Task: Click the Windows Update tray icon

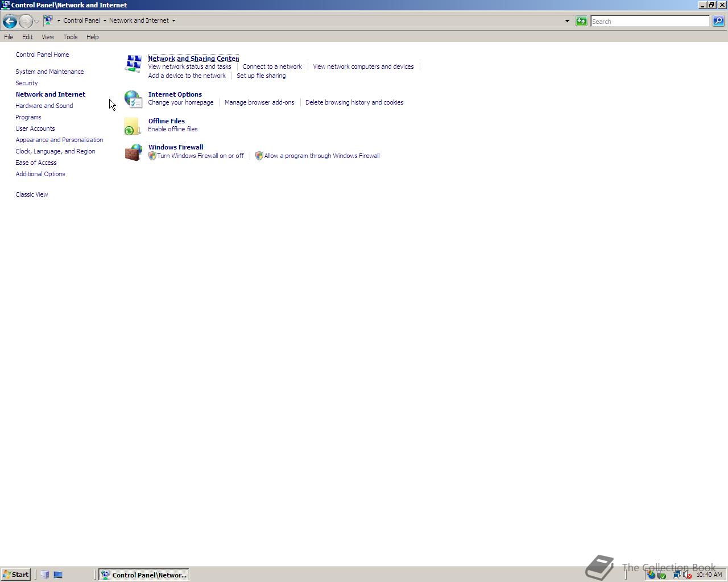Action: (651, 575)
